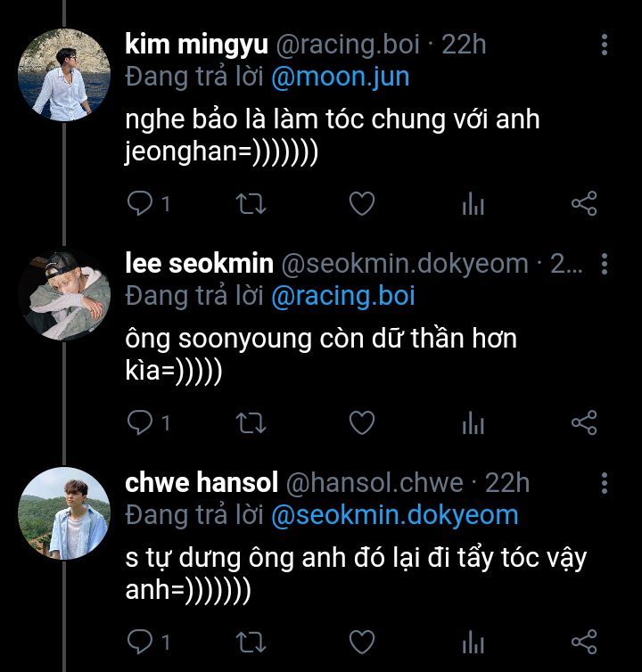Open the @moon.jun mention link
The image size is (642, 672).
(339, 77)
